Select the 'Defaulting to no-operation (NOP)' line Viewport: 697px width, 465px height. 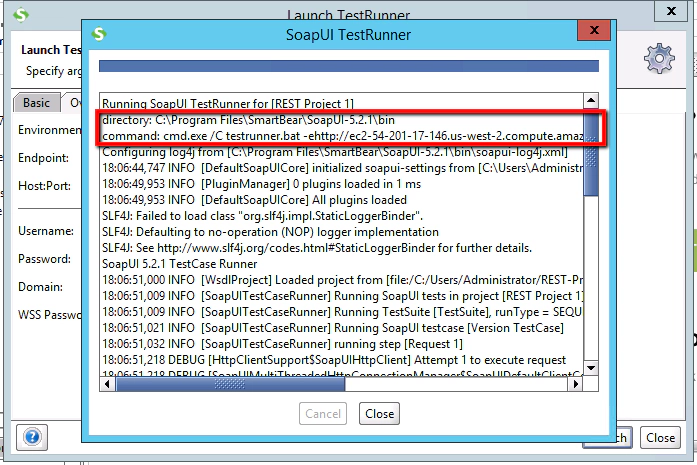click(x=270, y=232)
